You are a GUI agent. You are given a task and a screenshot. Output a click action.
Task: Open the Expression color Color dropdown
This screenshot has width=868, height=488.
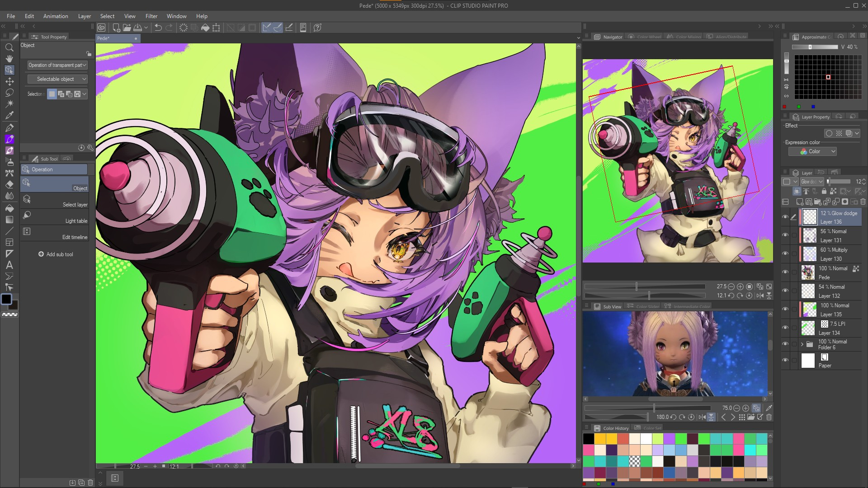coord(812,151)
